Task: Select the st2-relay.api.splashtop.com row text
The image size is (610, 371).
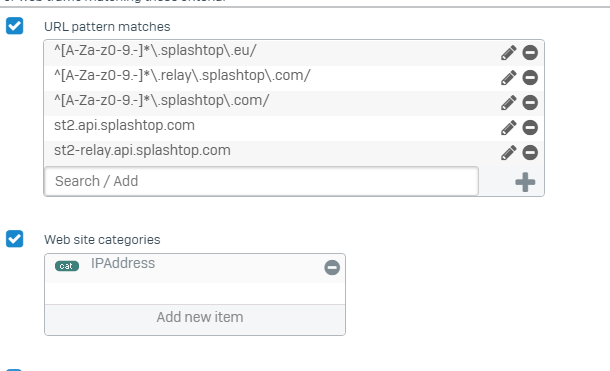Action: pyautogui.click(x=142, y=150)
